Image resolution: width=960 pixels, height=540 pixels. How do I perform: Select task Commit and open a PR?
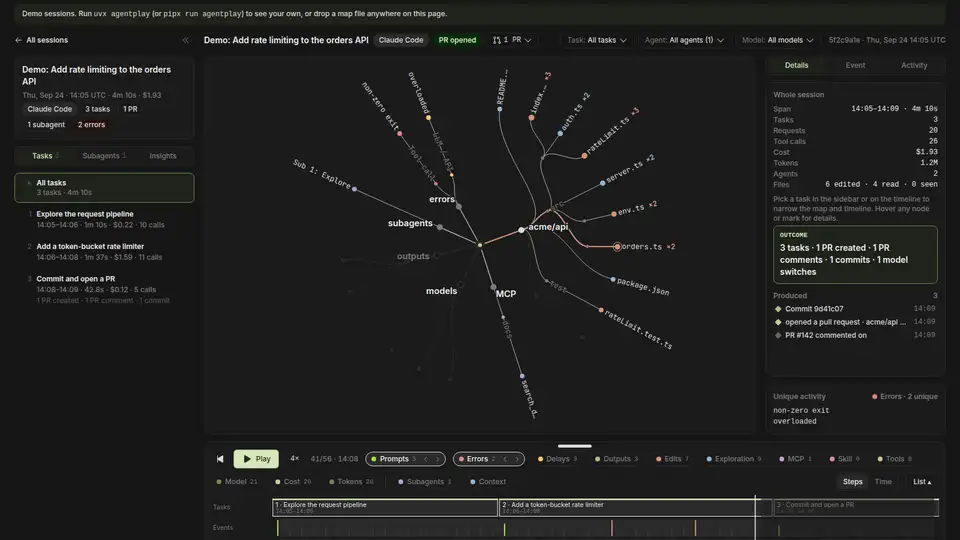[x=104, y=289]
